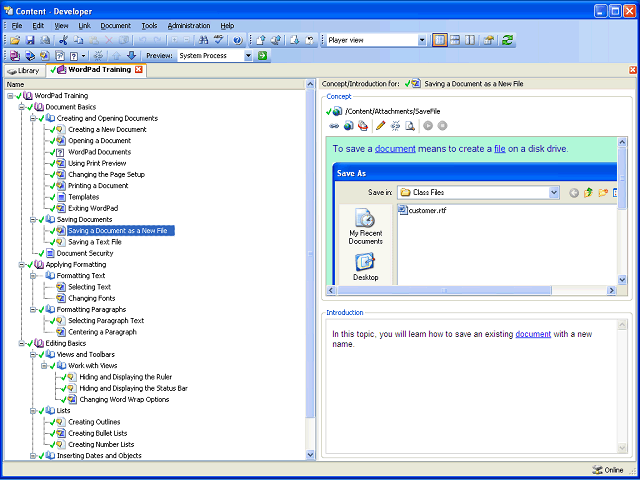The width and height of the screenshot is (640, 480).
Task: Click the Open folder toolbar icon
Action: tap(15, 40)
